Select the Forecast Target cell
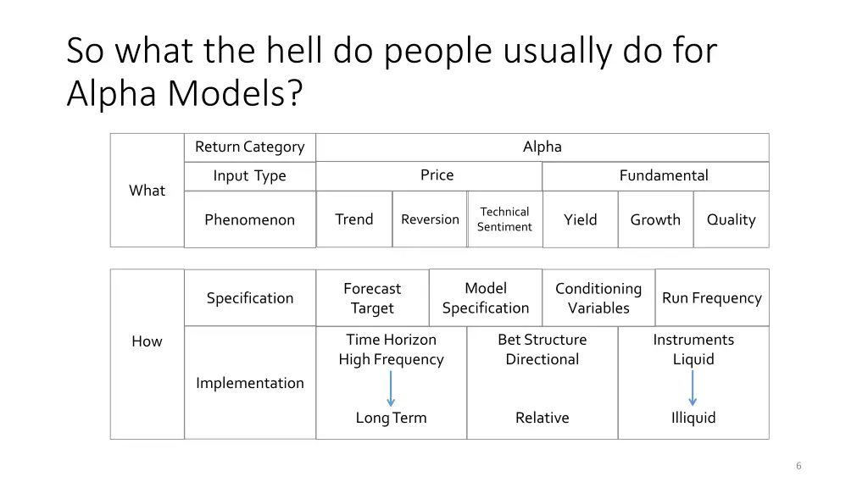 [x=373, y=297]
